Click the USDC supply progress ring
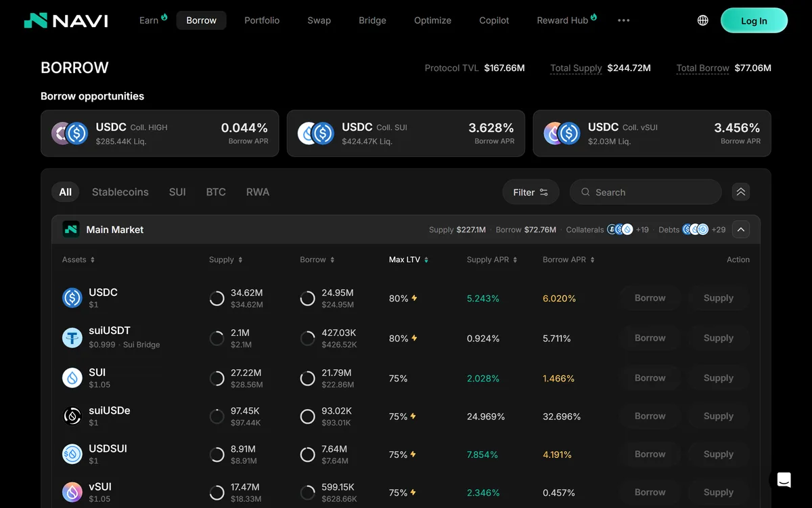Viewport: 812px width, 508px height. tap(217, 299)
